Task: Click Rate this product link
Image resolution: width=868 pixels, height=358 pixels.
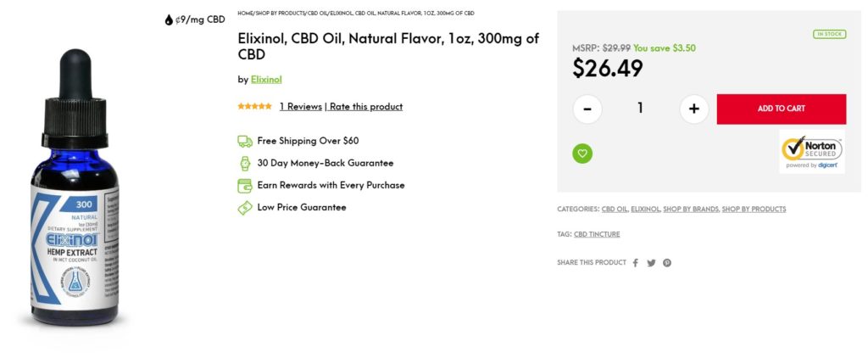Action: pos(366,106)
